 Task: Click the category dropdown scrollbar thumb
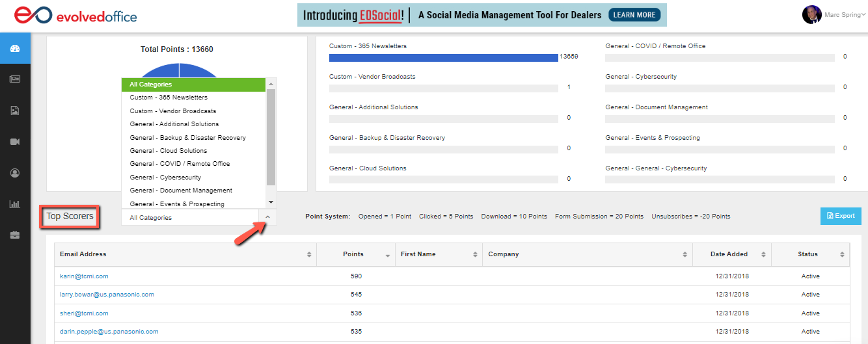[x=271, y=137]
